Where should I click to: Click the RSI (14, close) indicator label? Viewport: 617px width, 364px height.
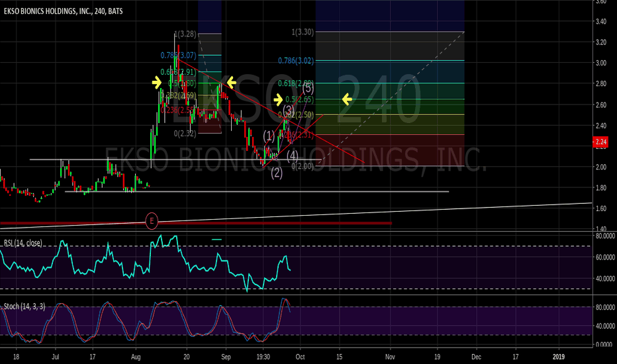coord(23,243)
